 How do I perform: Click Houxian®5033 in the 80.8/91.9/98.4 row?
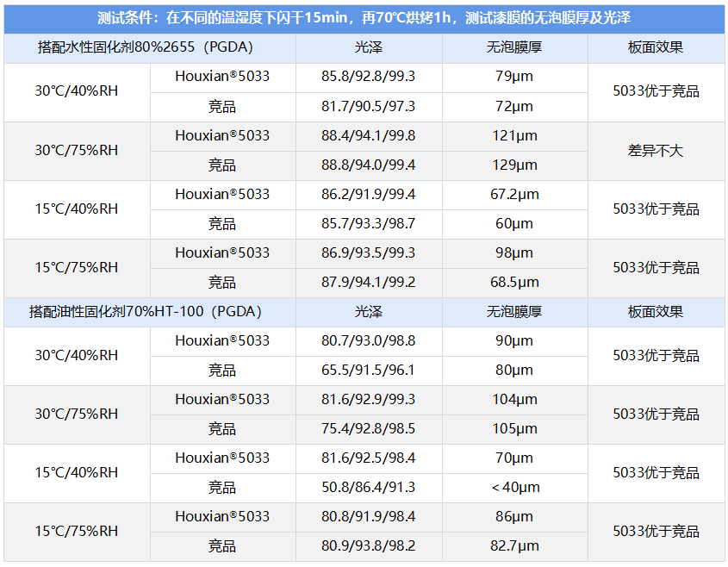[x=222, y=517]
